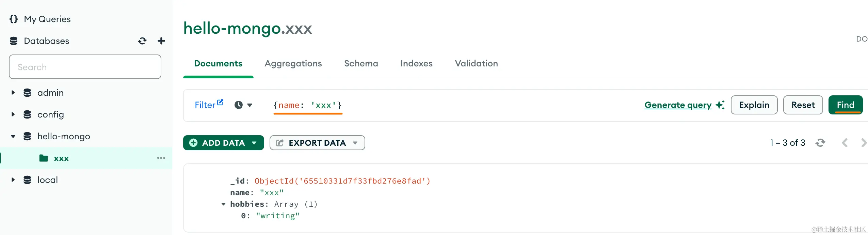Viewport: 868px width, 235px height.
Task: Expand the config database
Action: tap(13, 114)
